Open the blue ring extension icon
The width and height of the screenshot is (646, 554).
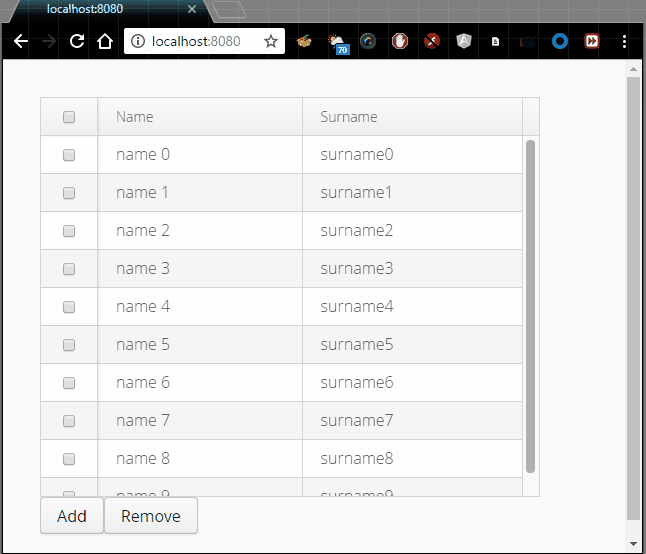click(560, 41)
